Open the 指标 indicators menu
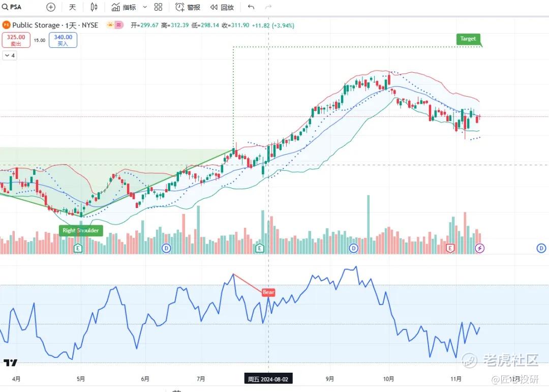The width and height of the screenshot is (549, 392). coord(124,7)
